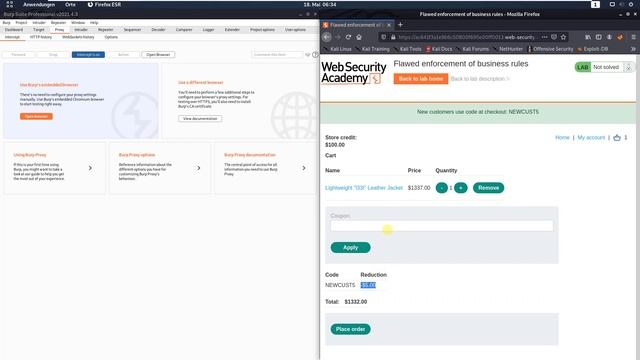Click the Back to lab home button
640x360 pixels.
(x=421, y=79)
